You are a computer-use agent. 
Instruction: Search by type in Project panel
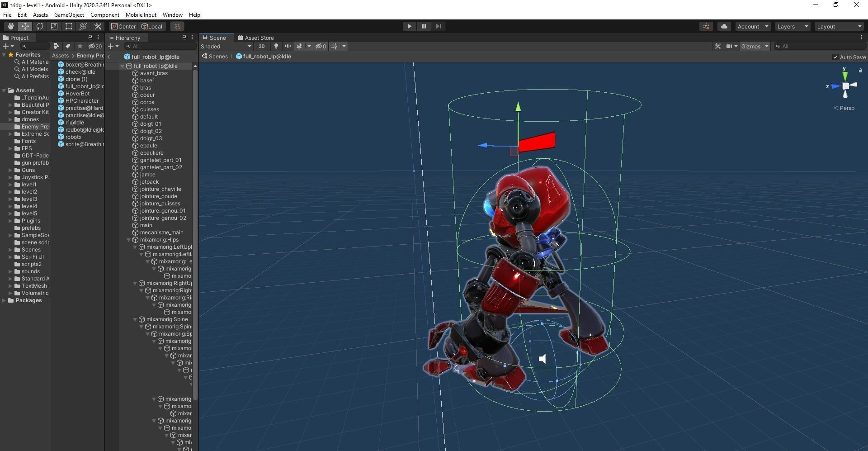[x=56, y=46]
